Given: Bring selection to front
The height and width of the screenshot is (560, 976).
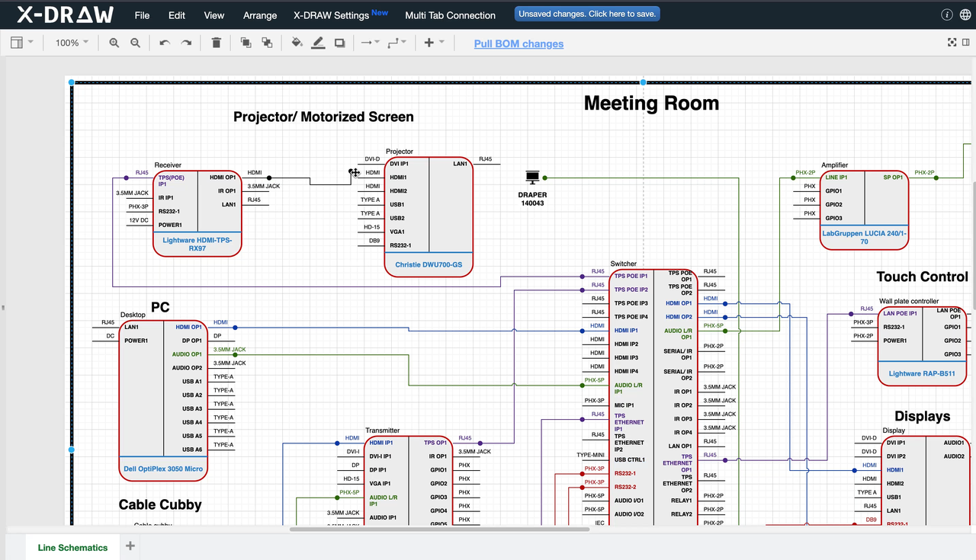Looking at the screenshot, I should (x=246, y=43).
